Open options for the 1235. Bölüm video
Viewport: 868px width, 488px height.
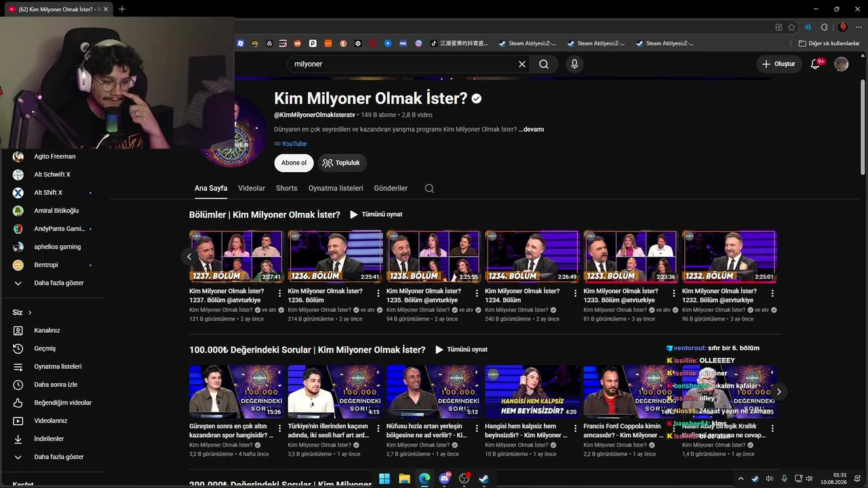click(477, 293)
